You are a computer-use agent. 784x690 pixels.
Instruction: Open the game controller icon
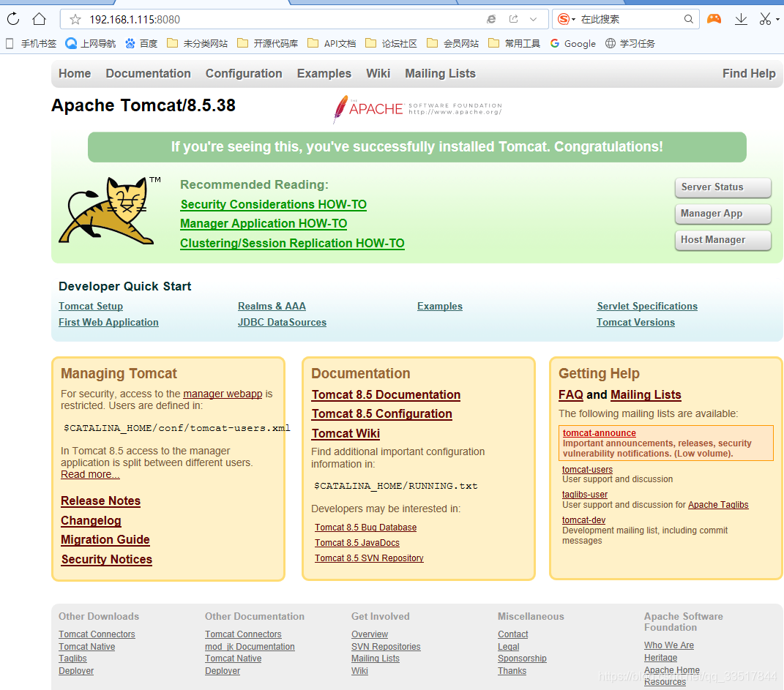[x=714, y=19]
